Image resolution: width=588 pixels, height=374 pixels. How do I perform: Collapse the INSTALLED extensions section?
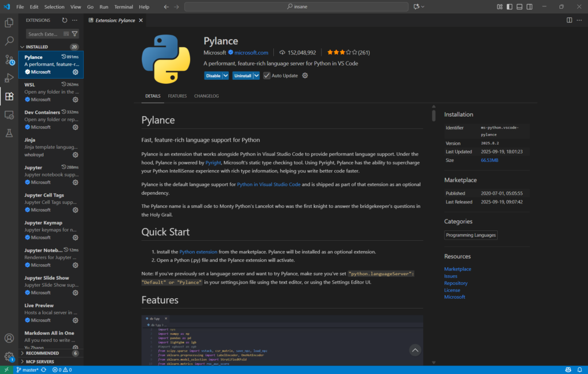pyautogui.click(x=51, y=47)
